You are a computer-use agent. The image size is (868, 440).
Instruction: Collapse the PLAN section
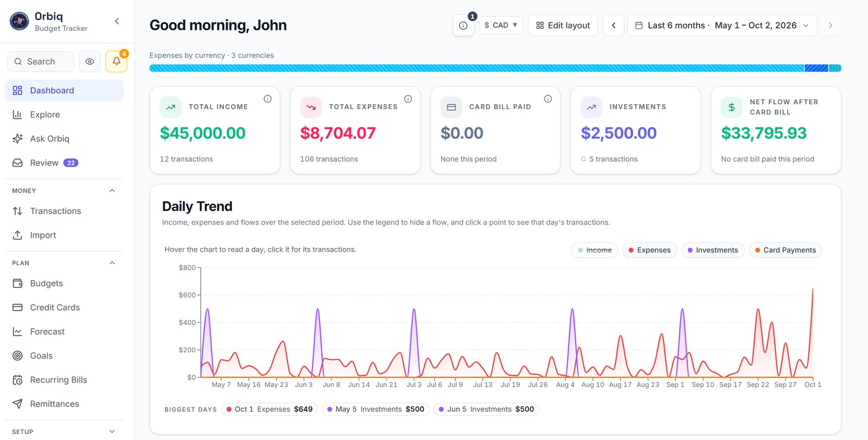pos(112,263)
